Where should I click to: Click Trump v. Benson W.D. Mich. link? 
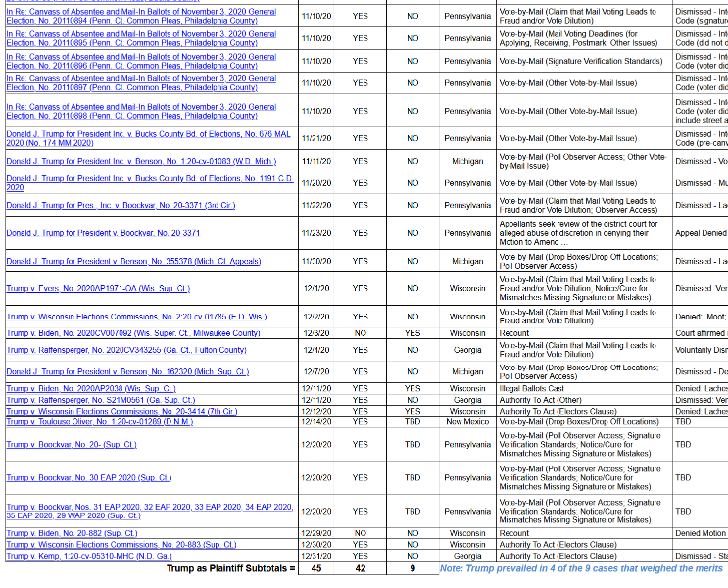click(x=141, y=161)
